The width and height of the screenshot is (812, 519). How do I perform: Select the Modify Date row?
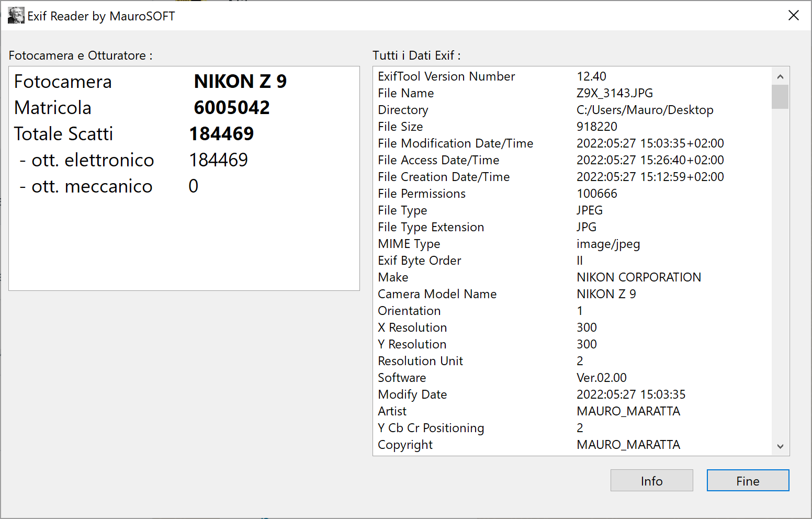pos(572,394)
